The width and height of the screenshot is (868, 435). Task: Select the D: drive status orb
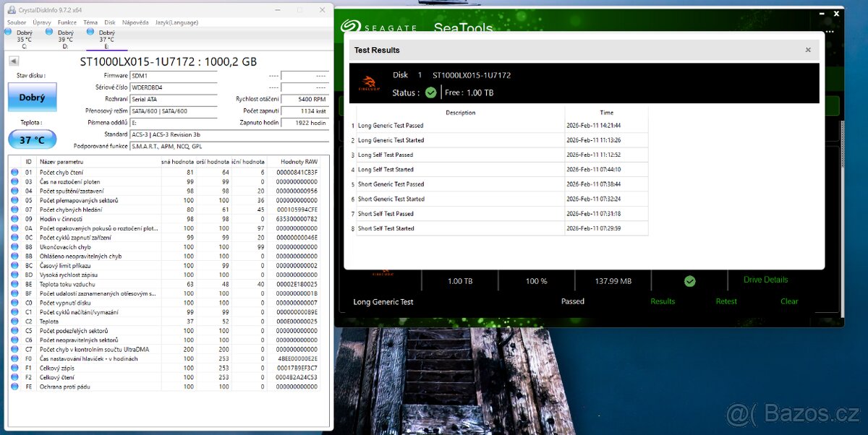(x=49, y=32)
